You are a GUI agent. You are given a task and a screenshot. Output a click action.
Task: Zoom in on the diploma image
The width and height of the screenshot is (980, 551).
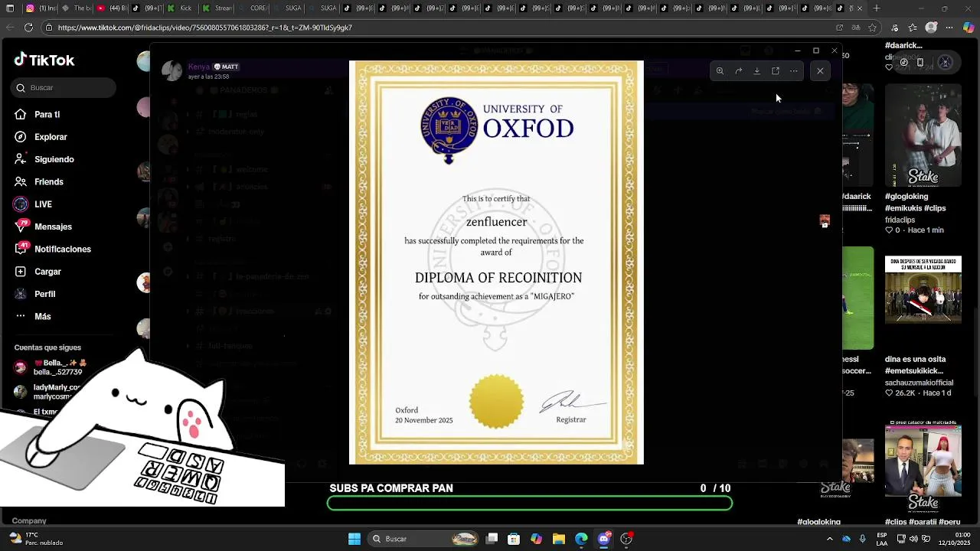tap(720, 71)
